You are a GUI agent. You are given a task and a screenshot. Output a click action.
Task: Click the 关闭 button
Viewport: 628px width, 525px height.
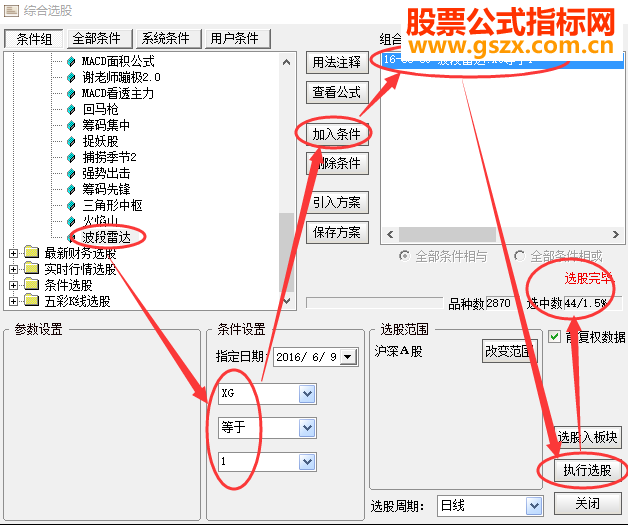point(587,503)
